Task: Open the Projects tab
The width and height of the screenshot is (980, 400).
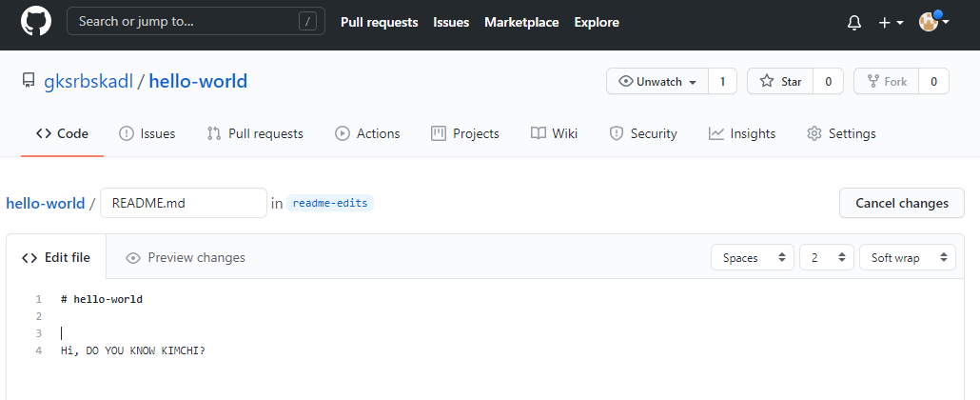Action: 465,133
